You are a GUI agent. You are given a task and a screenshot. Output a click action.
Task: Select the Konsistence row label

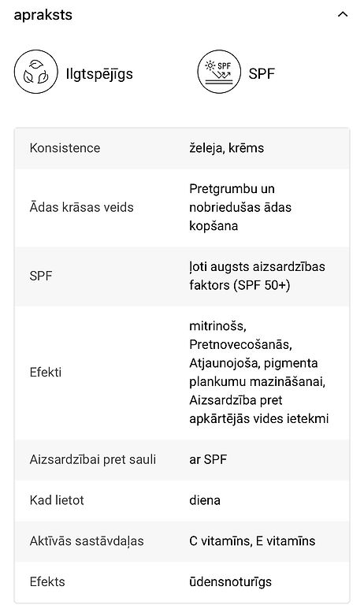[x=65, y=148]
